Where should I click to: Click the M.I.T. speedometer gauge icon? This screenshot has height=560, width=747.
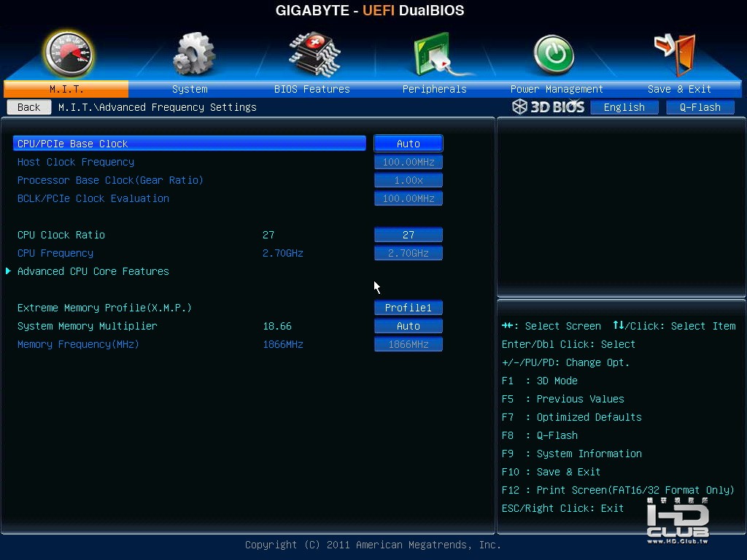(69, 54)
